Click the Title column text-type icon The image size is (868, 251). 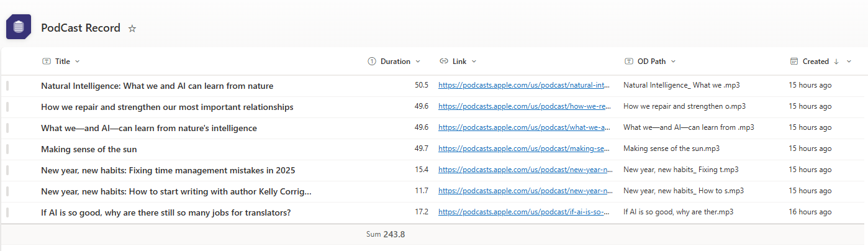pyautogui.click(x=47, y=62)
